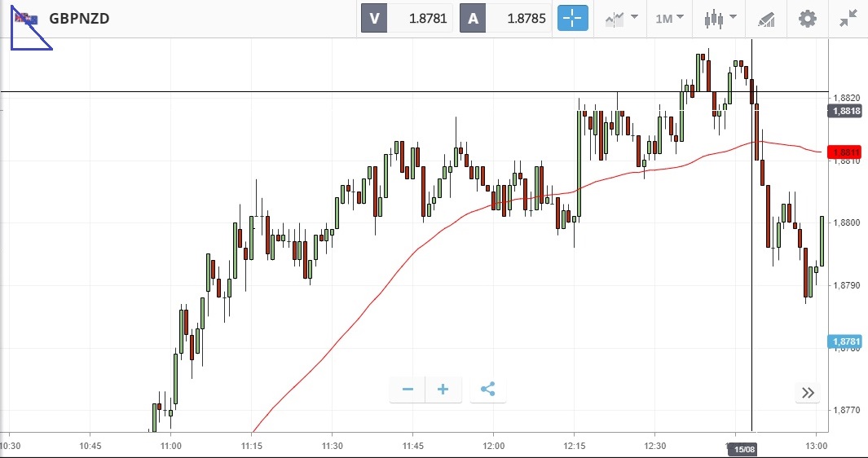Share the chart
The width and height of the screenshot is (868, 458).
487,390
